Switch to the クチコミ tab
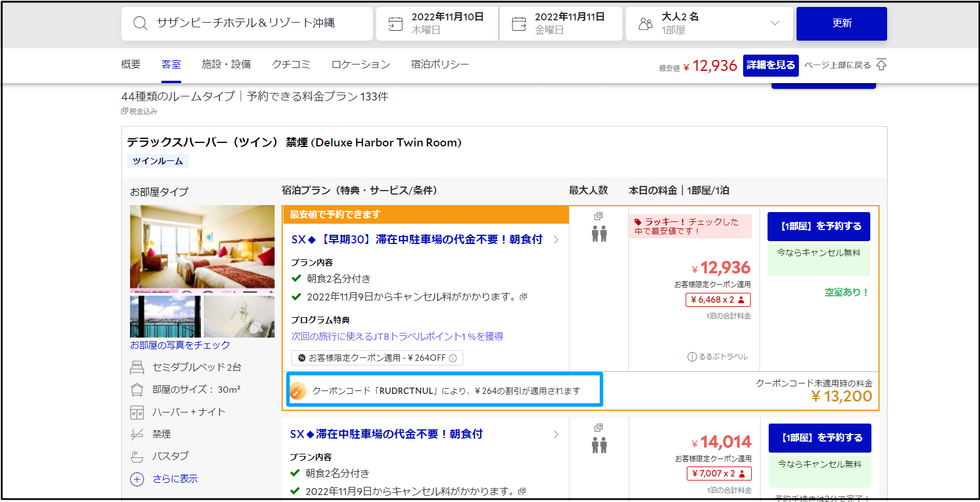This screenshot has width=980, height=502. (291, 64)
